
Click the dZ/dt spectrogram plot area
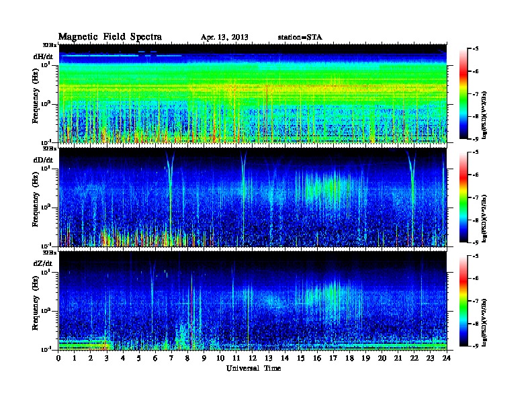[253, 301]
